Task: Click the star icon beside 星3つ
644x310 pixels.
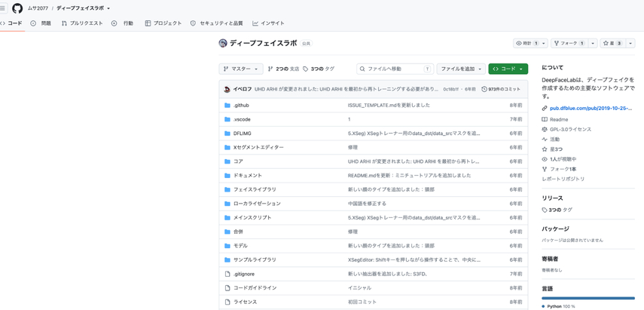Action: [545, 149]
